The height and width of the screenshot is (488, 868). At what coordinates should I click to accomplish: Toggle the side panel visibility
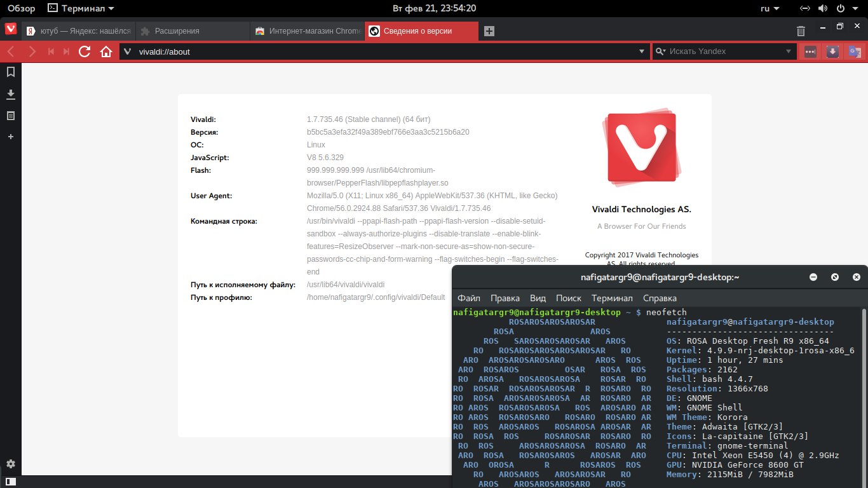pyautogui.click(x=11, y=482)
